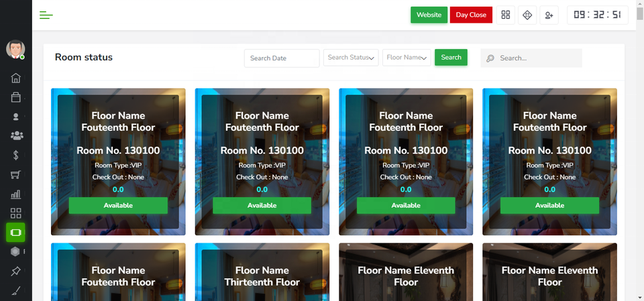Open the dollar sign icon in sidebar

coord(15,155)
